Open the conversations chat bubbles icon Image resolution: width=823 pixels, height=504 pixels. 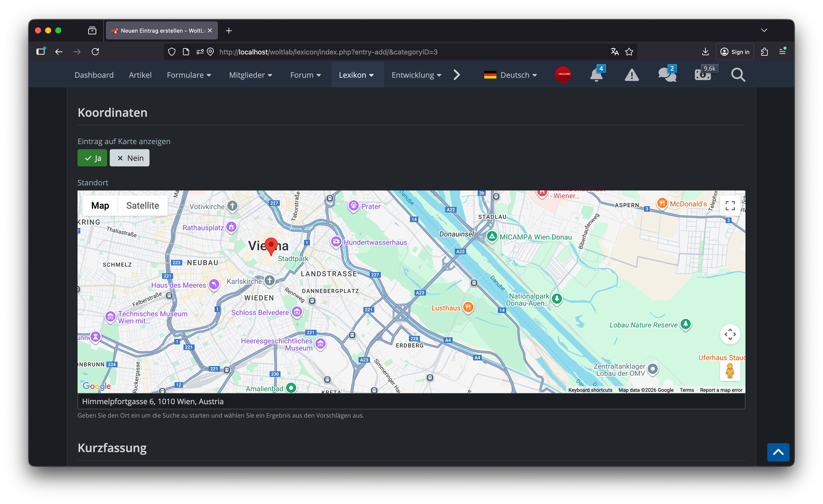[x=667, y=75]
